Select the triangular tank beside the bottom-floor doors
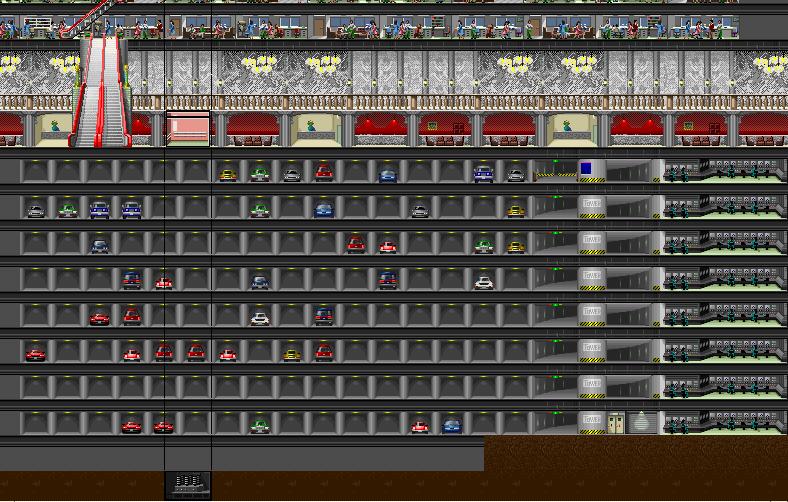This screenshot has width=788, height=502. point(640,422)
